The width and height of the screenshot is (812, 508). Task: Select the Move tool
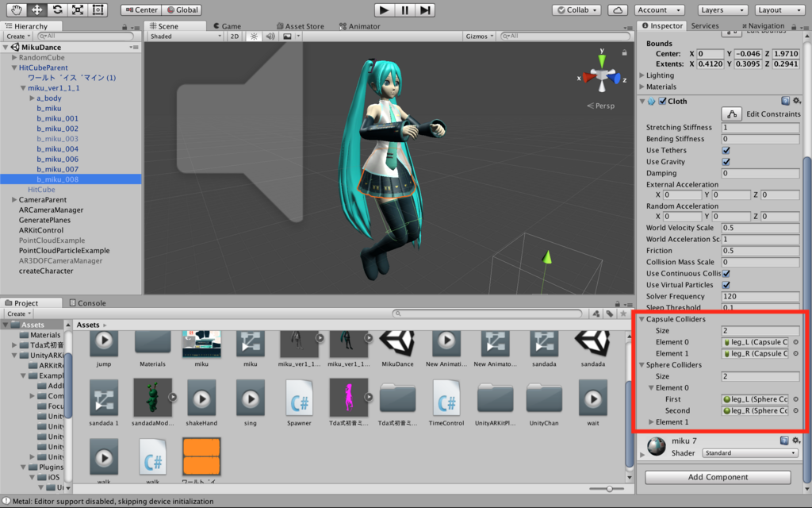[x=36, y=10]
